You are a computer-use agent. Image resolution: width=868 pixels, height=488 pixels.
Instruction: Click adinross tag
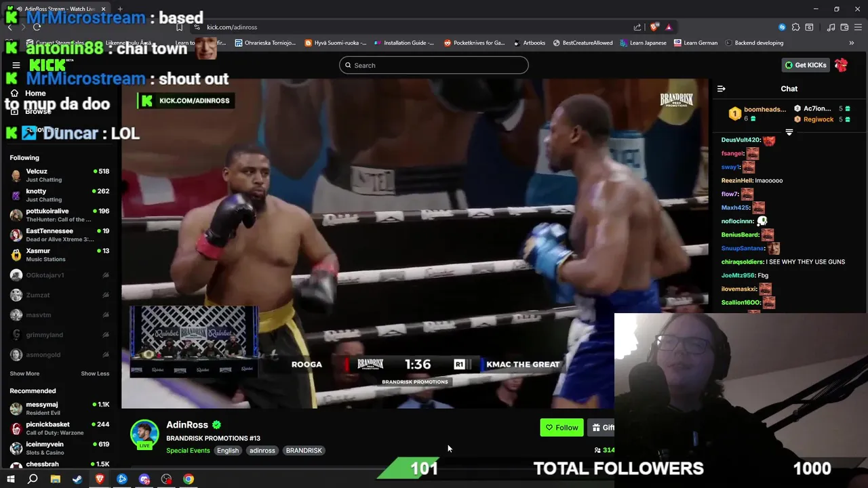[x=262, y=451]
